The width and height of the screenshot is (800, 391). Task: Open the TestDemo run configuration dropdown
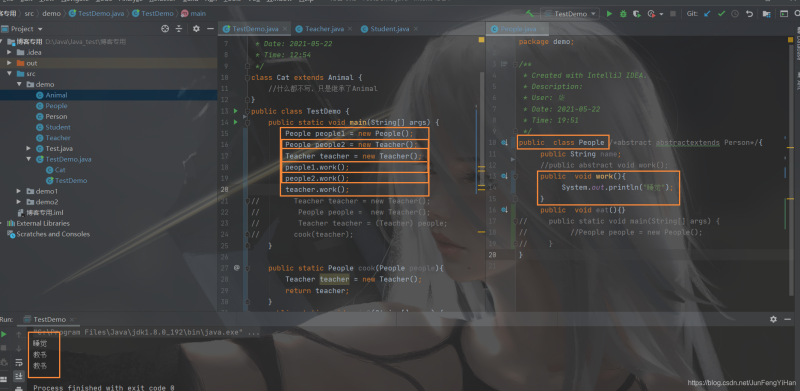[571, 14]
